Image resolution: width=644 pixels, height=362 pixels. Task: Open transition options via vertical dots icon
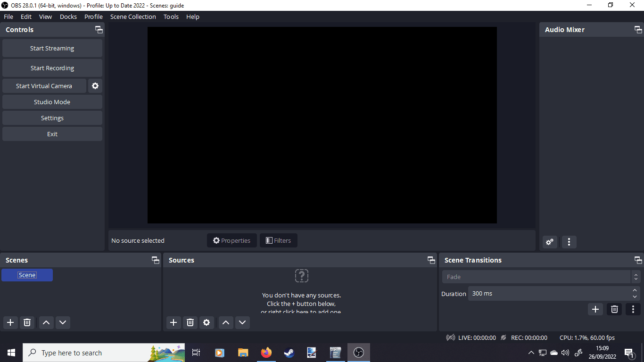tap(633, 309)
